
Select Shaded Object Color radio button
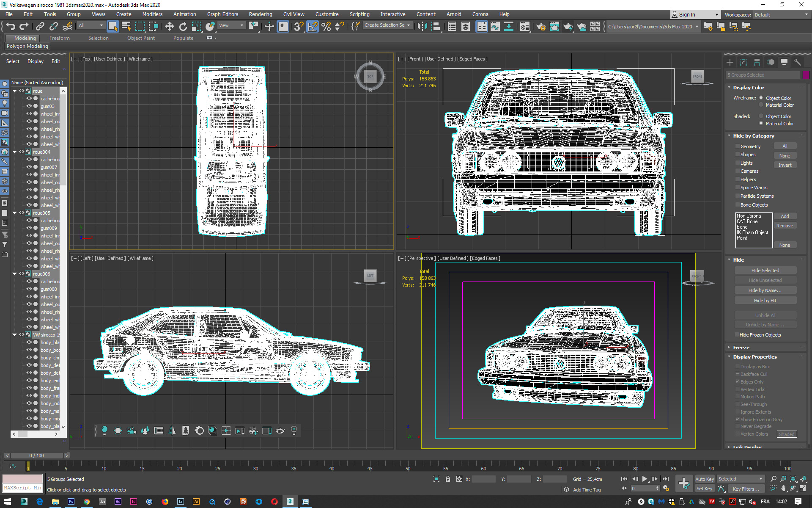click(x=761, y=116)
